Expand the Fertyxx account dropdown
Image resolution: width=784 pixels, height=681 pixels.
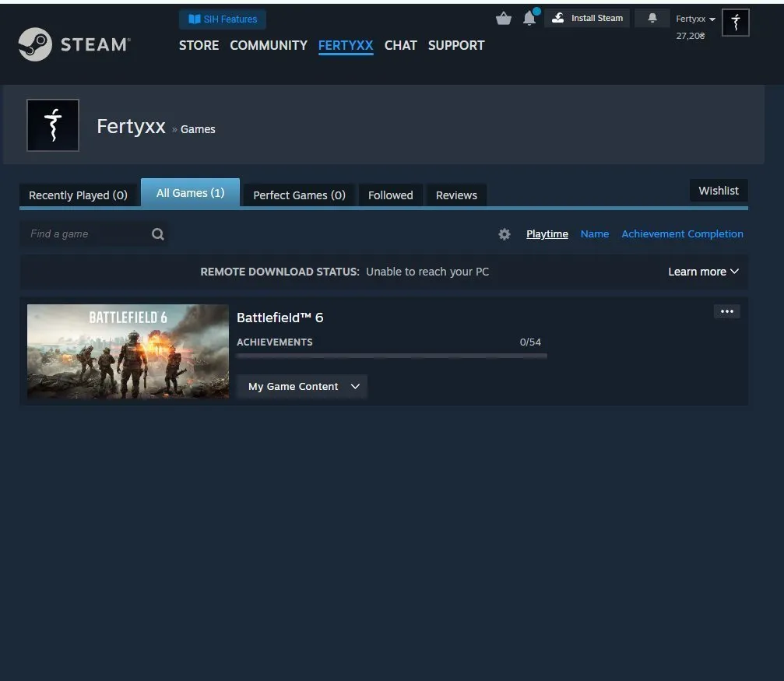[x=695, y=19]
